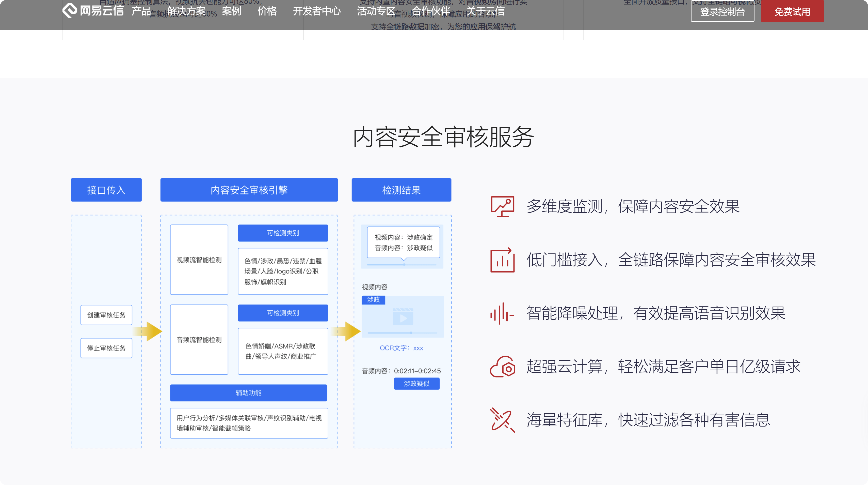The image size is (868, 485).
Task: Expand the 产品 navigation dropdown
Action: pos(140,11)
